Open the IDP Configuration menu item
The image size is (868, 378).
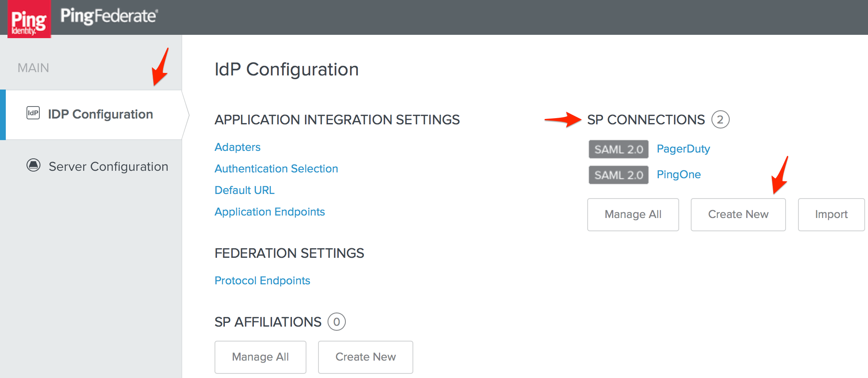(x=94, y=115)
